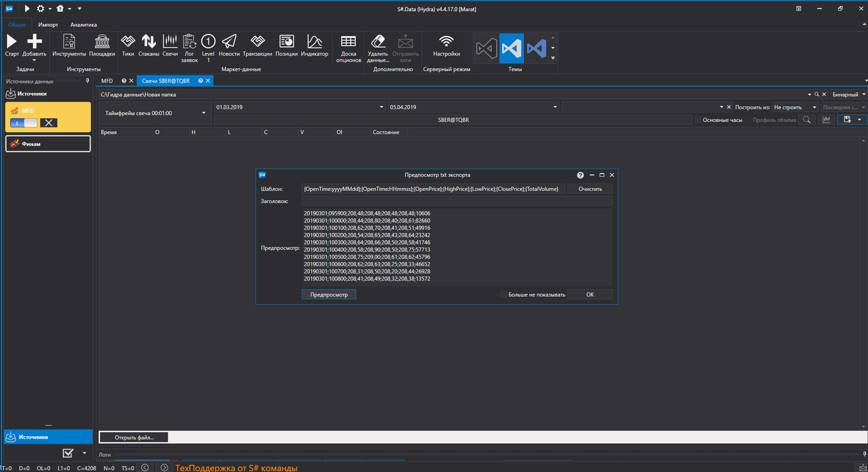The width and height of the screenshot is (868, 472).
Task: Click the Start task icon
Action: pos(12,46)
